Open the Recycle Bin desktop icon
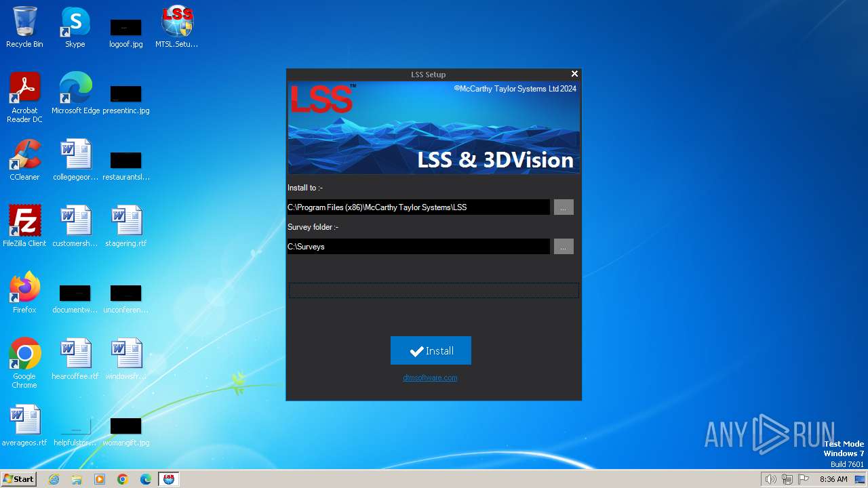Screen dimensions: 868x488 (x=24, y=27)
